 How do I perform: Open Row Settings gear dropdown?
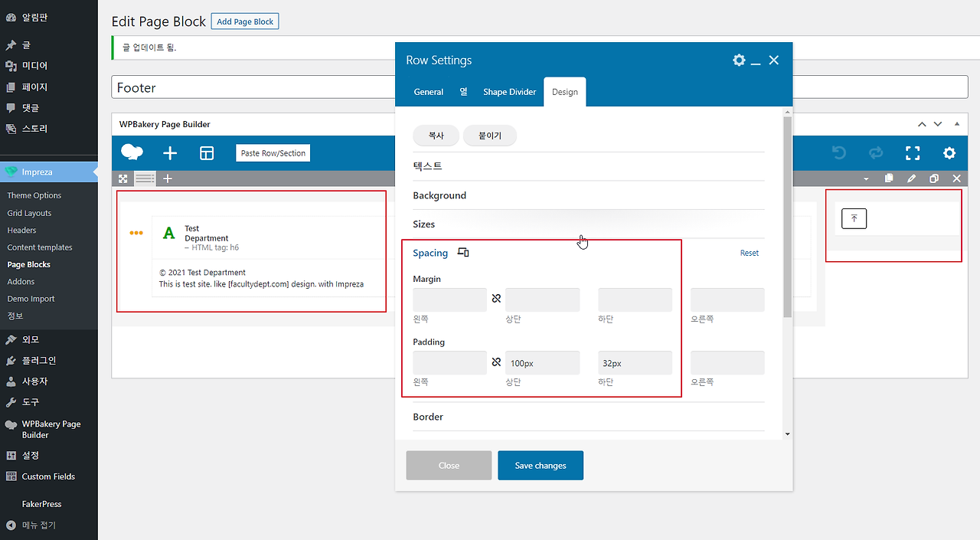click(x=739, y=60)
